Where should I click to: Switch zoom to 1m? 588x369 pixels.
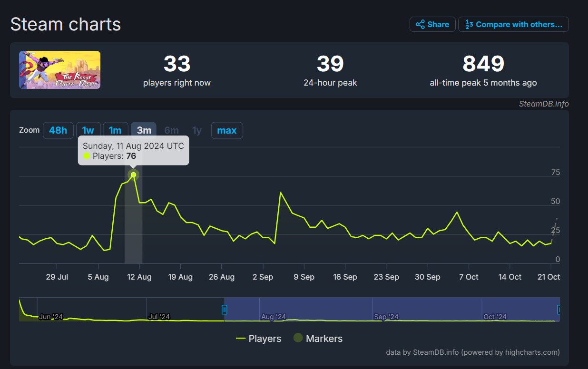pyautogui.click(x=115, y=130)
